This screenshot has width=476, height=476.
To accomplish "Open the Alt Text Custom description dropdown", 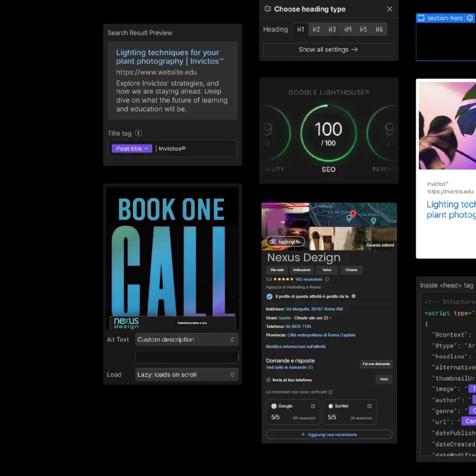I will pyautogui.click(x=187, y=340).
